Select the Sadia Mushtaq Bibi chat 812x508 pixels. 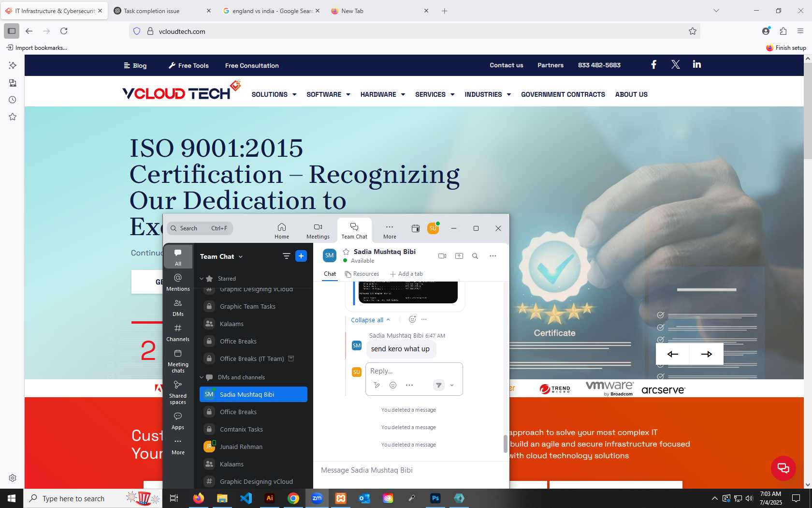click(x=253, y=394)
